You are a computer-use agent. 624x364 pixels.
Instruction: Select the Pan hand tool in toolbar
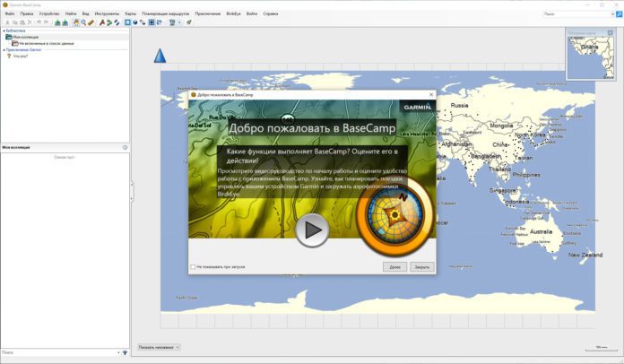point(76,22)
